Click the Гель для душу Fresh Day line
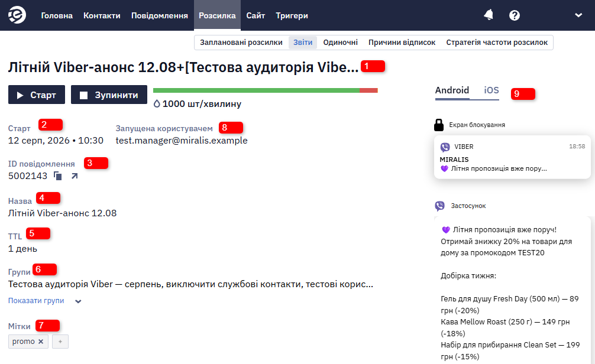 pos(510,304)
